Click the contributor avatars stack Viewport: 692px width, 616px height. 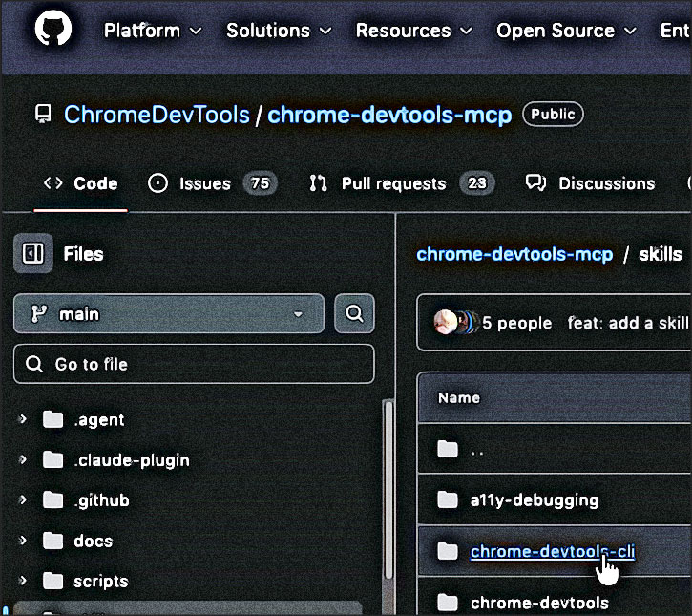[x=456, y=323]
